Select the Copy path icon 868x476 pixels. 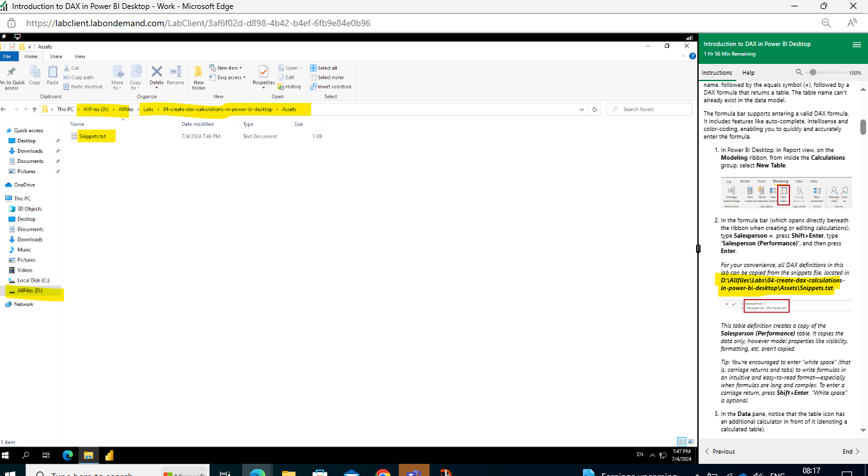pyautogui.click(x=78, y=77)
